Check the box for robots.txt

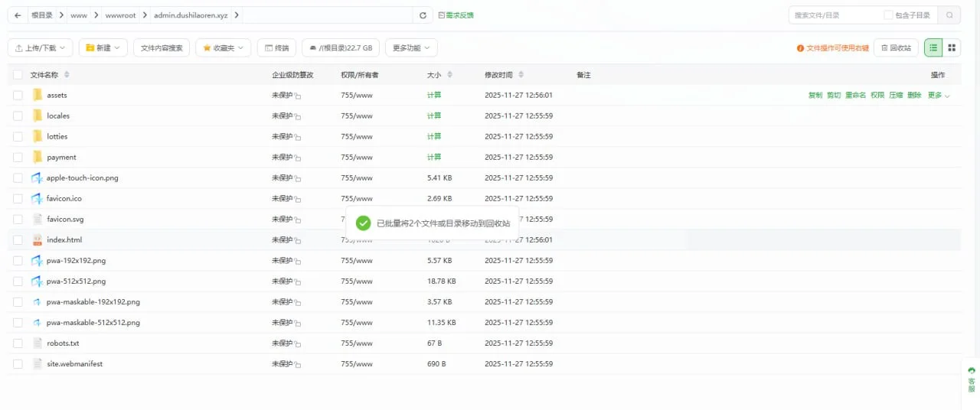tap(18, 343)
